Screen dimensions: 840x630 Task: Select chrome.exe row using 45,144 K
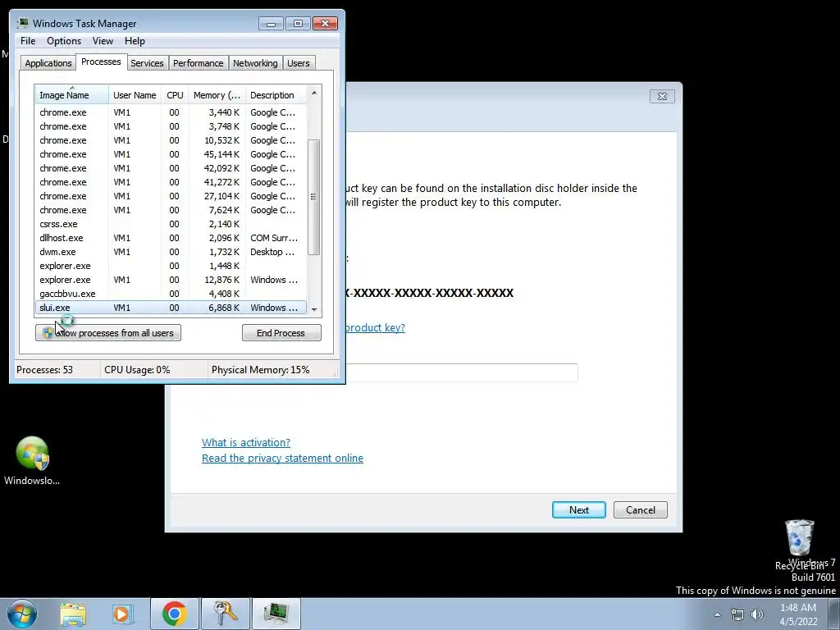pos(171,154)
